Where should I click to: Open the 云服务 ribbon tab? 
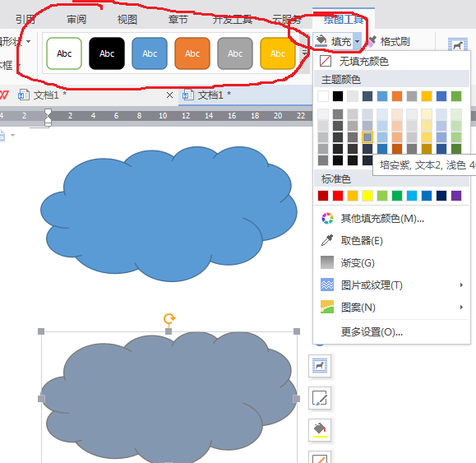[x=286, y=20]
